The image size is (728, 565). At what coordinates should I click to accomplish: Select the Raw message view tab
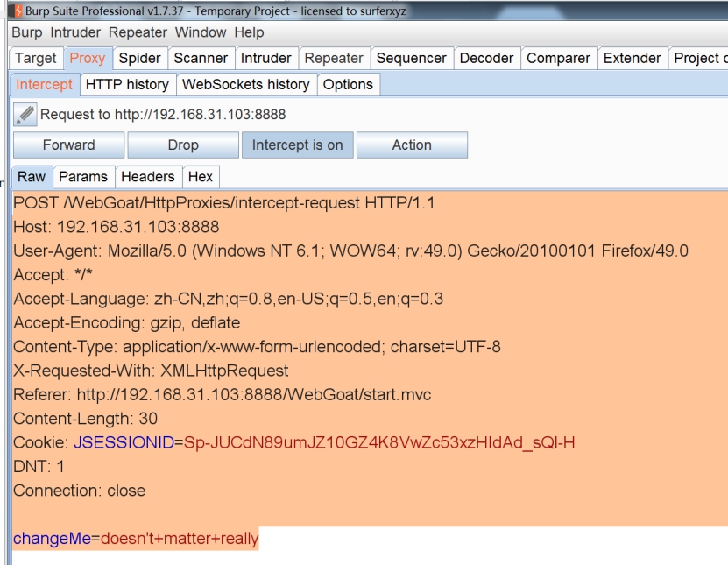[x=32, y=177]
